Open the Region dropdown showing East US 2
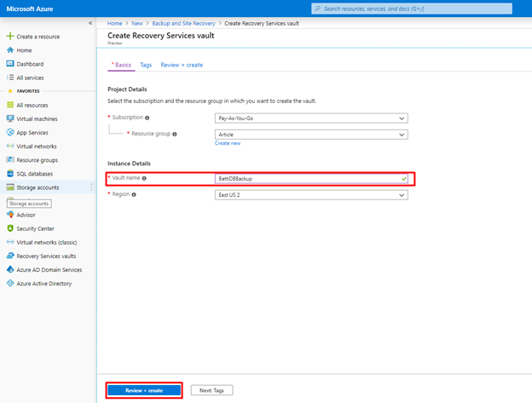This screenshot has height=403, width=532. (311, 195)
